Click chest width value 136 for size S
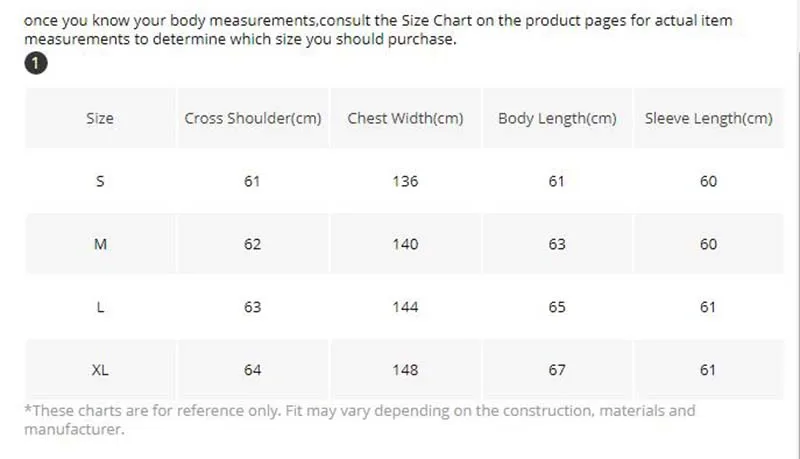This screenshot has width=800, height=459. pos(405,181)
